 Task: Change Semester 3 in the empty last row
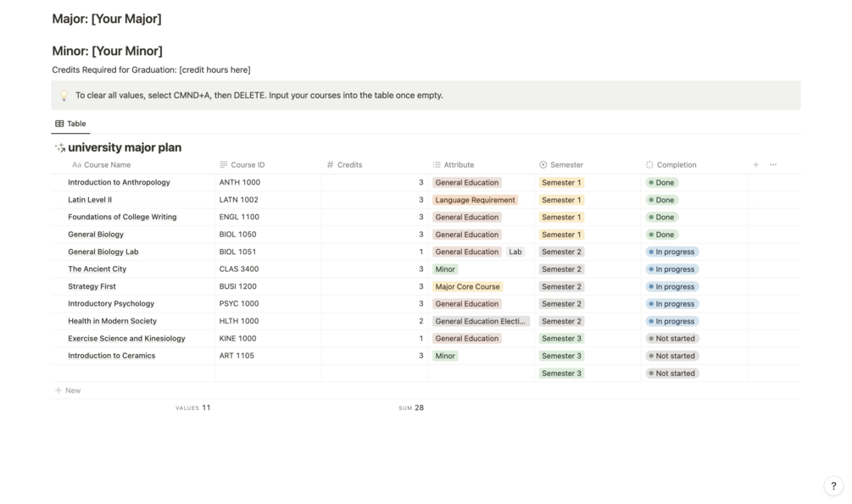(561, 374)
